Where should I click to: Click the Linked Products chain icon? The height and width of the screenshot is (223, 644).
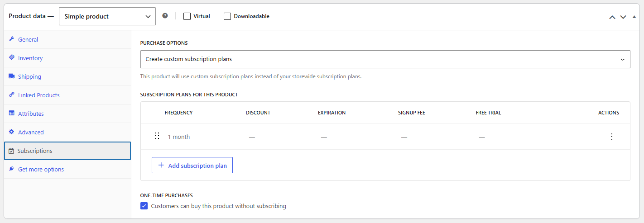click(12, 95)
